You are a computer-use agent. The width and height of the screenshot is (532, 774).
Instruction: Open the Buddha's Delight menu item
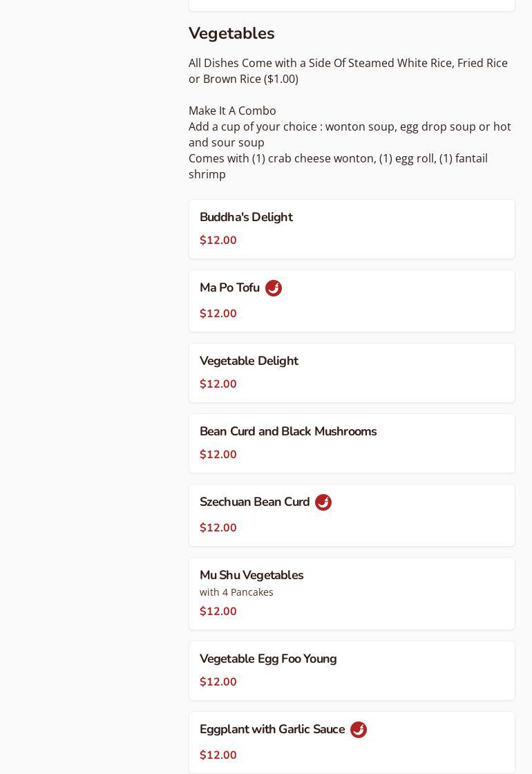click(246, 217)
